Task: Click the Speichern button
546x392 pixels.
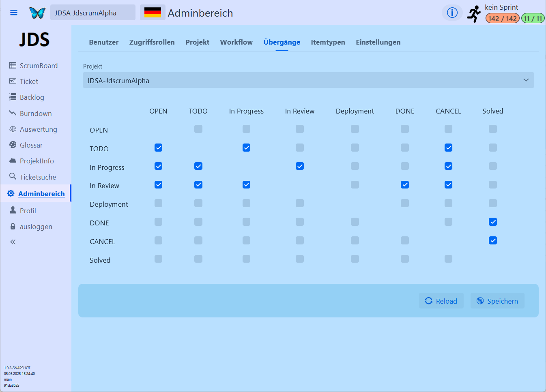Action: pos(498,301)
